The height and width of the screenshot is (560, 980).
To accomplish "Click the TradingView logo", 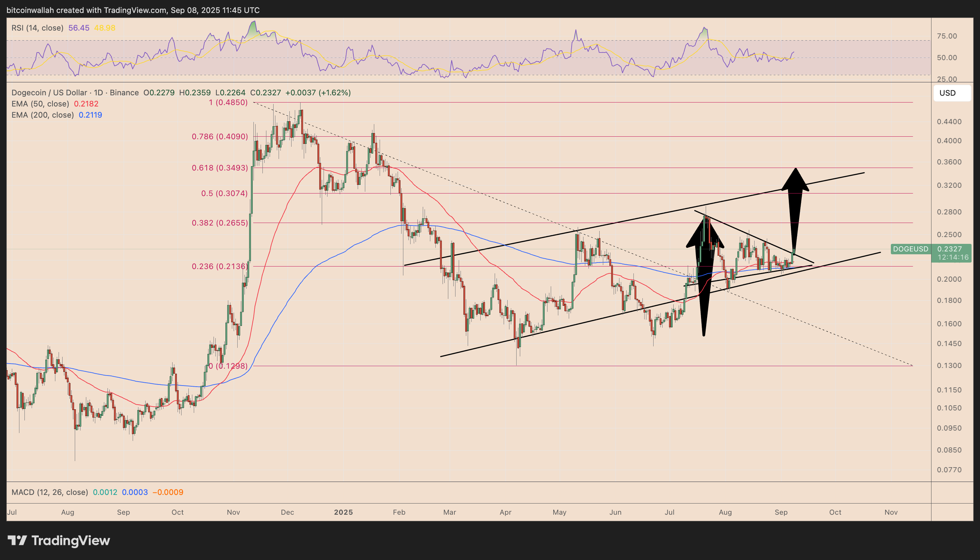I will 59,540.
